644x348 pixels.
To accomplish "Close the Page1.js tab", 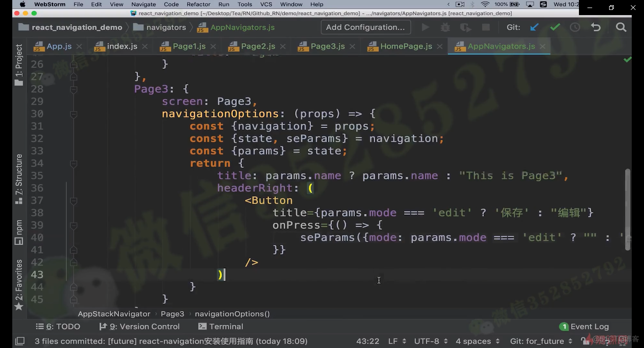I will (x=213, y=46).
